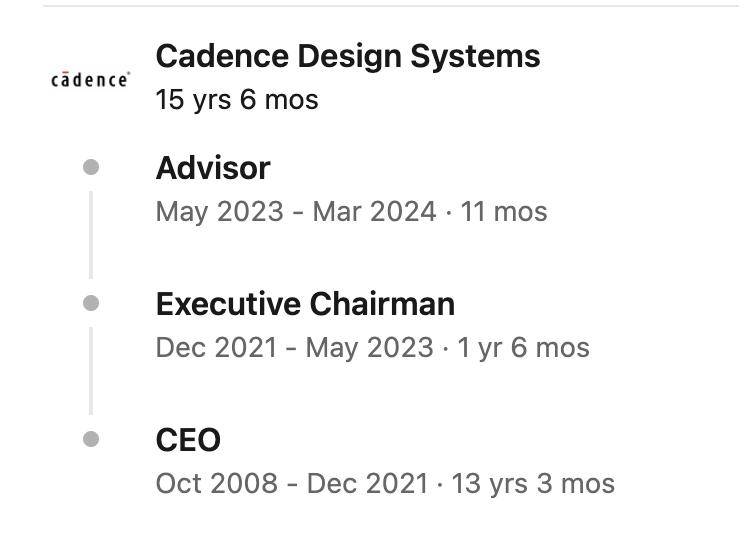The width and height of the screenshot is (754, 544).
Task: Click the "15 yrs 6 mos" total tenure text
Action: click(x=237, y=100)
